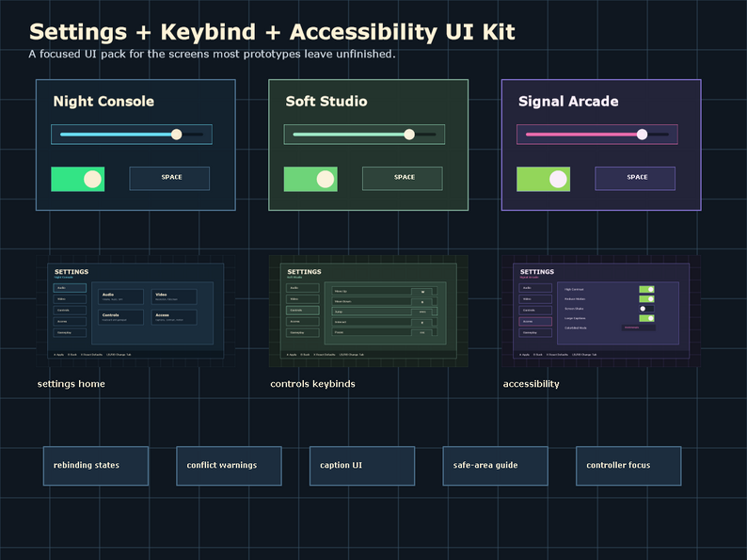
Task: Disable the Reduce Motion toggle
Action: pyautogui.click(x=646, y=299)
